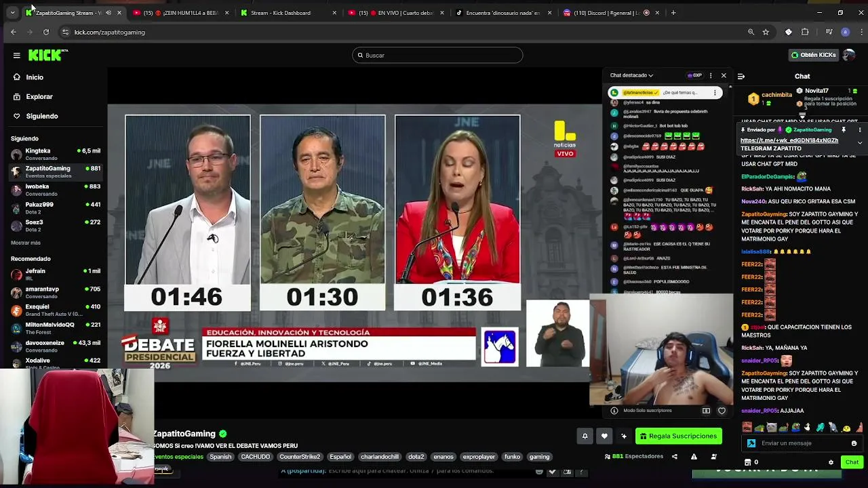The width and height of the screenshot is (868, 488).
Task: Open the Chrome extensions puzzle icon
Action: pos(805,32)
